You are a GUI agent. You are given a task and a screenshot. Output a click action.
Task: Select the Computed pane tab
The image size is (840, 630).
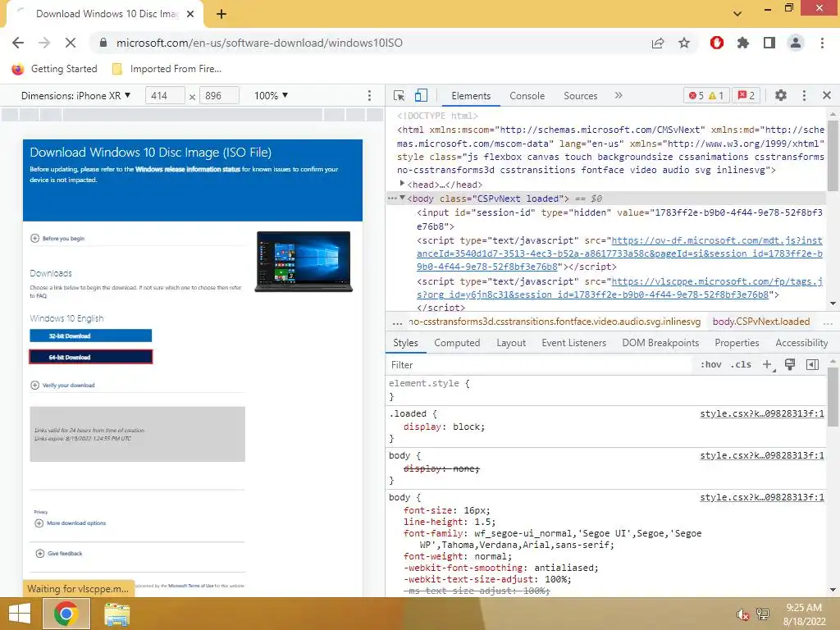(457, 343)
